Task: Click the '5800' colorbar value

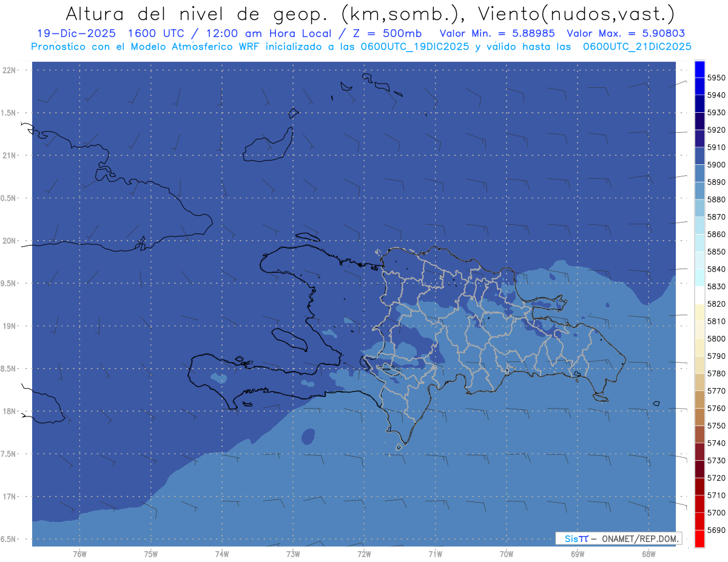Action: pos(716,338)
